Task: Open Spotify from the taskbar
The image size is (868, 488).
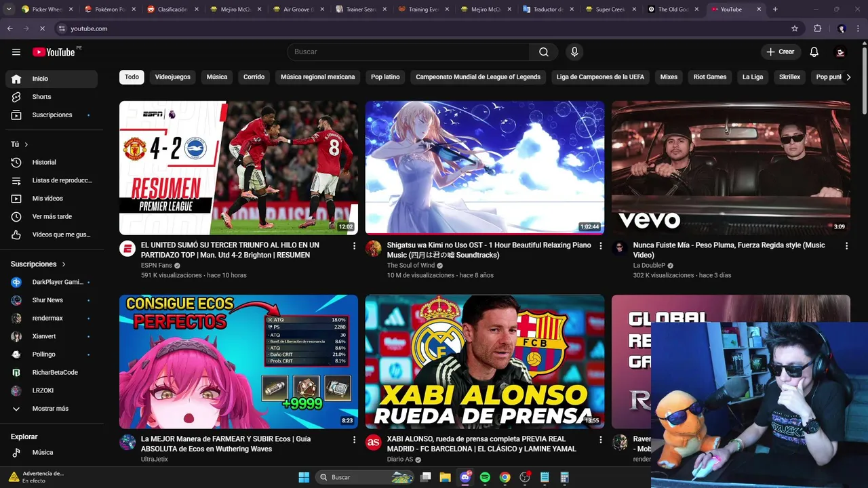Action: 485,477
